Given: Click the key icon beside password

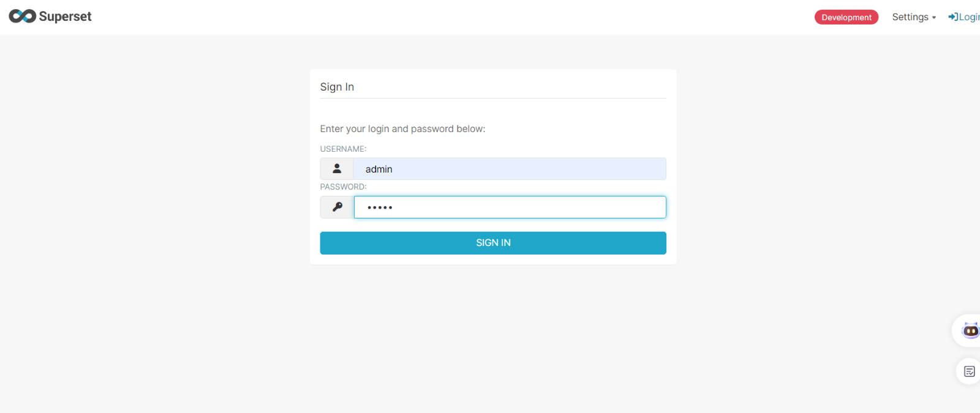Looking at the screenshot, I should pyautogui.click(x=337, y=207).
